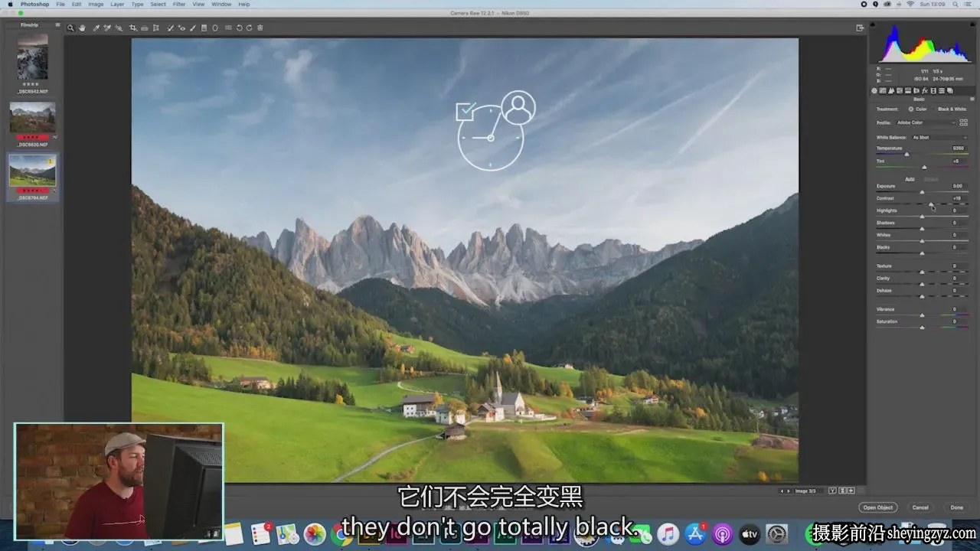Click the Temperature value field 6350

(x=958, y=148)
